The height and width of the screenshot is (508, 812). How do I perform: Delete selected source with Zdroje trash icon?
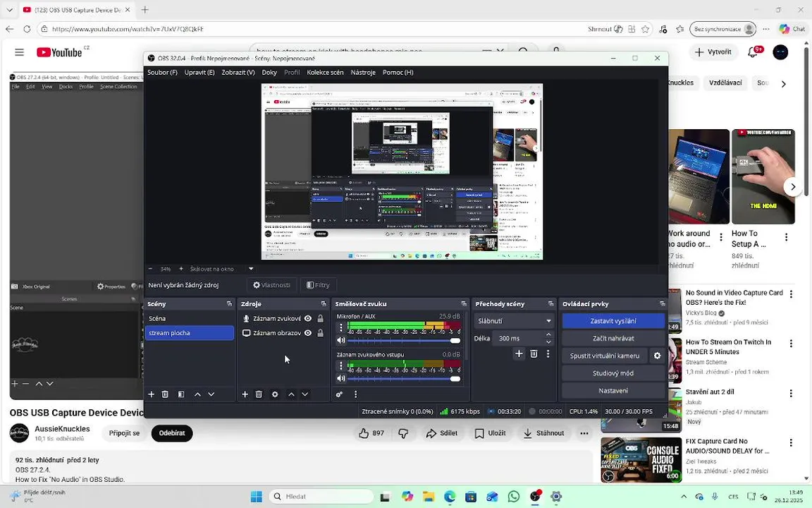click(x=259, y=394)
